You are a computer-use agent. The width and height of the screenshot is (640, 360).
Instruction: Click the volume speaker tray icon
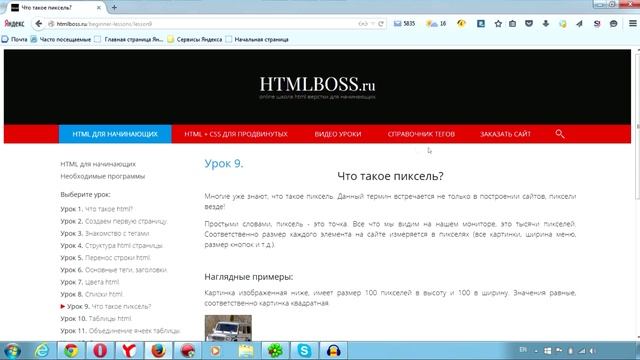593,351
